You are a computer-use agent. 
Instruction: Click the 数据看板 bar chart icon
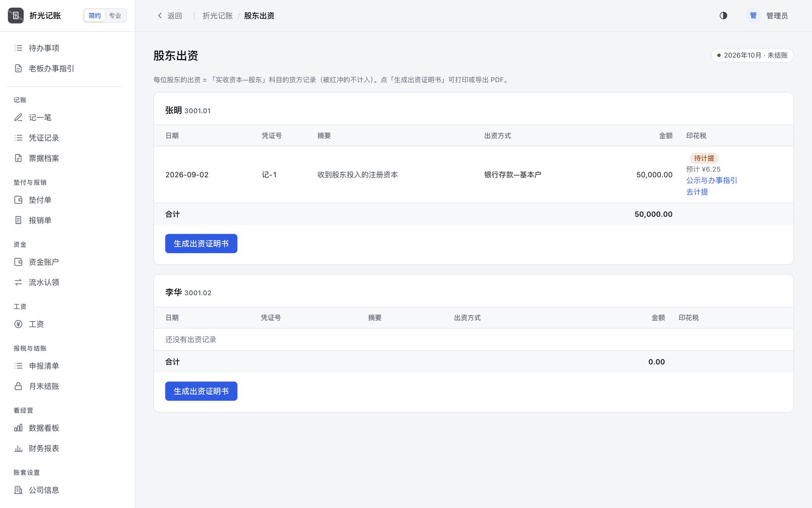click(x=19, y=428)
